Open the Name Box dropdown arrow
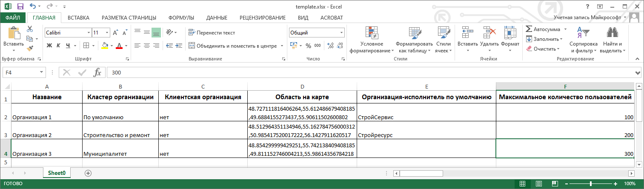644x189 pixels. (41, 72)
